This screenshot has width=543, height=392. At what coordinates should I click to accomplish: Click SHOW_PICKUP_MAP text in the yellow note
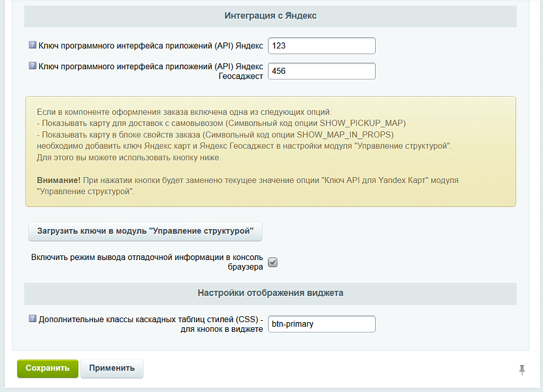[362, 123]
